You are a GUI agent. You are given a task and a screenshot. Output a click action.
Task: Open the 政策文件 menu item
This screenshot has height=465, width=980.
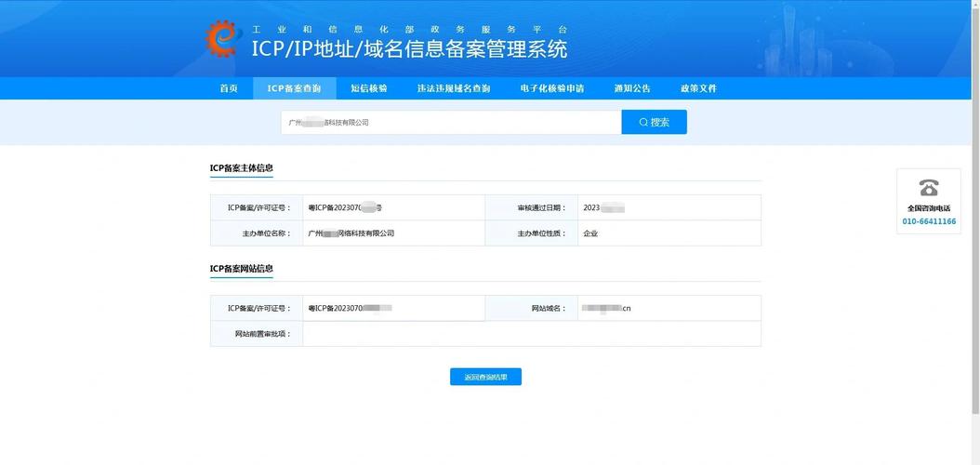click(x=698, y=88)
